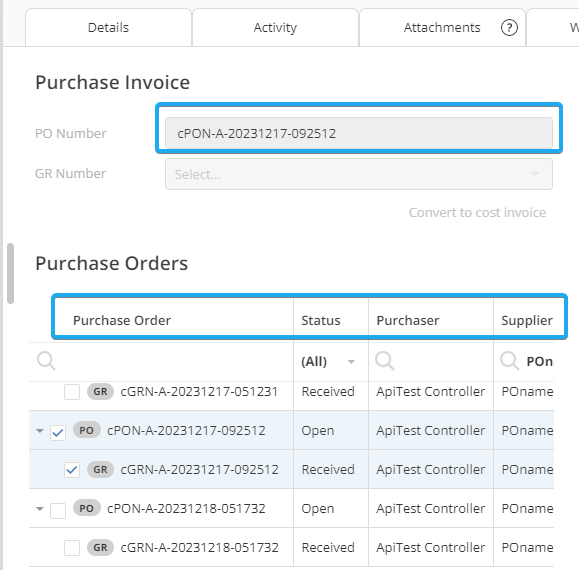Image resolution: width=579 pixels, height=570 pixels.
Task: Click Open status of cPON-A-20231218-051732
Action: click(x=318, y=509)
